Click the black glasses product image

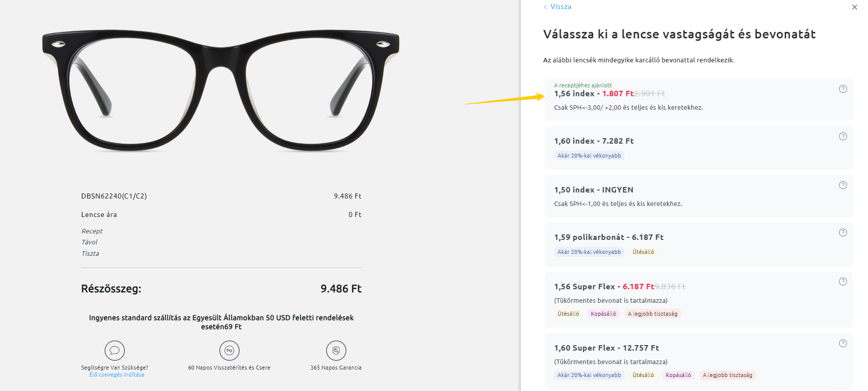220,90
